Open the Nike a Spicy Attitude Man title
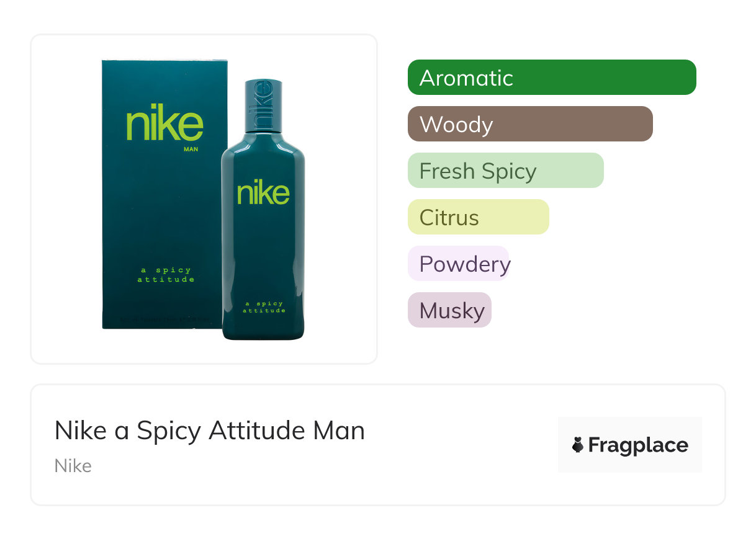The image size is (756, 536). (x=210, y=431)
